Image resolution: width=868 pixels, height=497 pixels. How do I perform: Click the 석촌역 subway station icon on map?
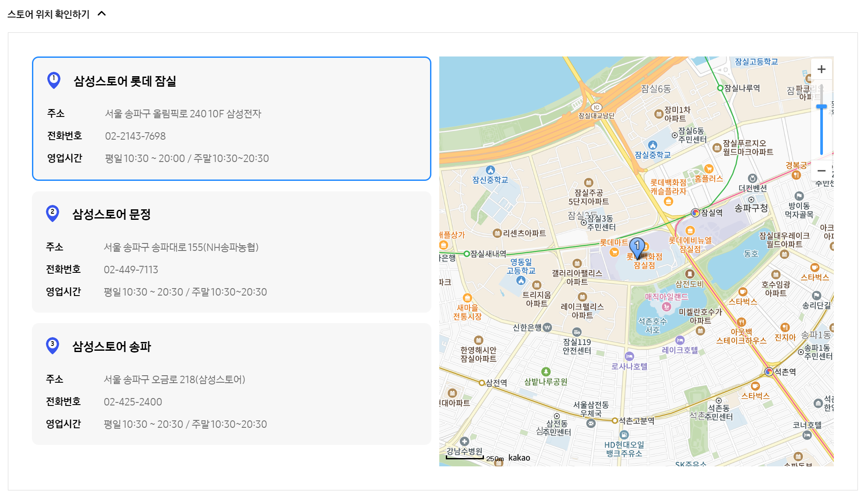click(769, 372)
